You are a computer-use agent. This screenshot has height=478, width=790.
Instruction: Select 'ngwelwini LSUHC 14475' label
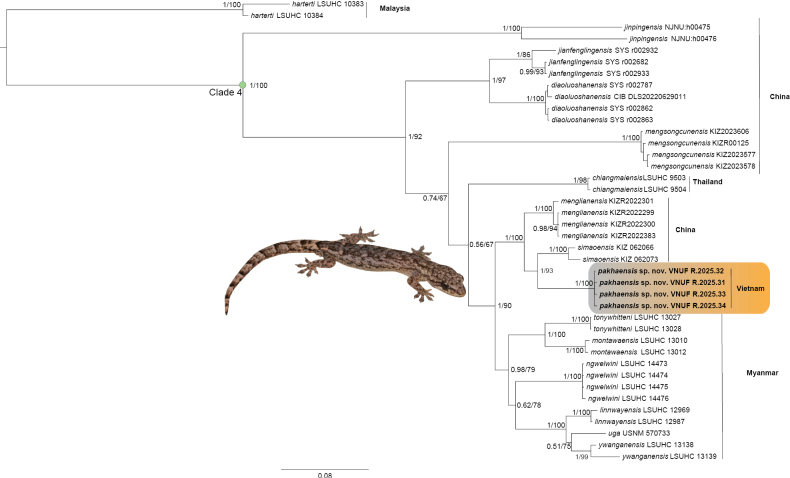pos(627,387)
